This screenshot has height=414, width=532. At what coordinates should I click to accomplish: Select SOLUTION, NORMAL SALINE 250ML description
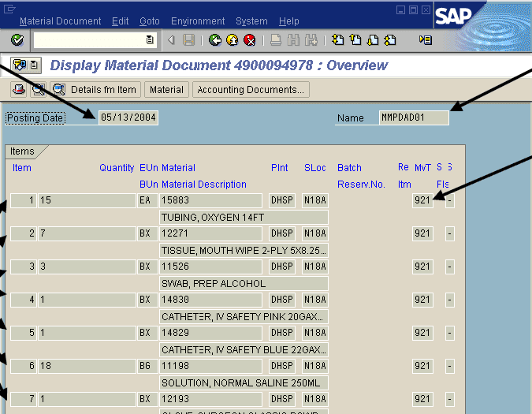pos(244,382)
